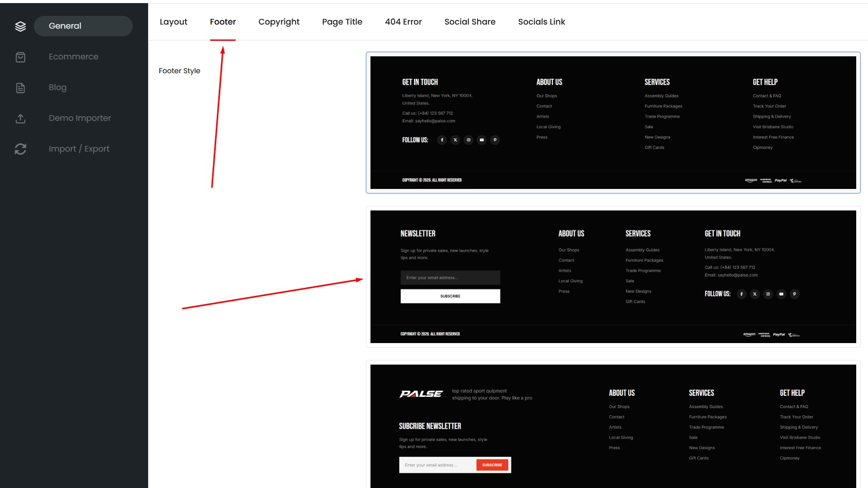Click Instagram icon in first footer preview
Viewport: 868px width, 488px height.
pos(468,140)
